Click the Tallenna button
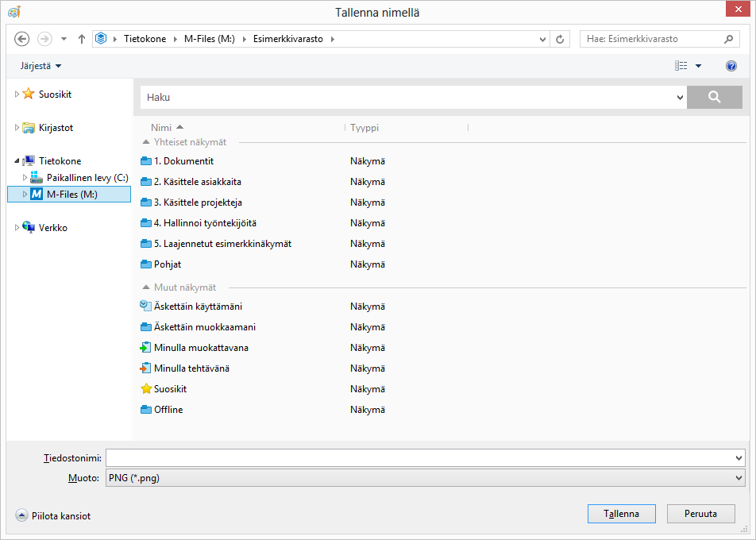 coord(621,514)
